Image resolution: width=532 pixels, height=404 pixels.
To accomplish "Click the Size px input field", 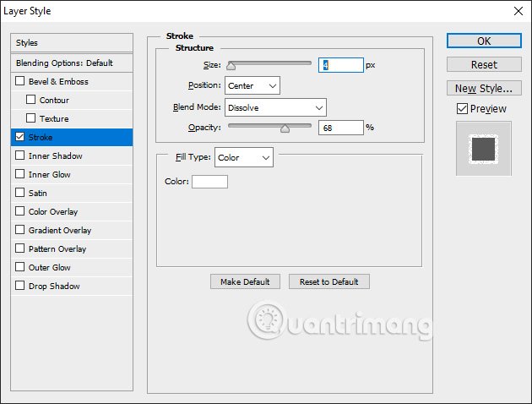I will [340, 65].
